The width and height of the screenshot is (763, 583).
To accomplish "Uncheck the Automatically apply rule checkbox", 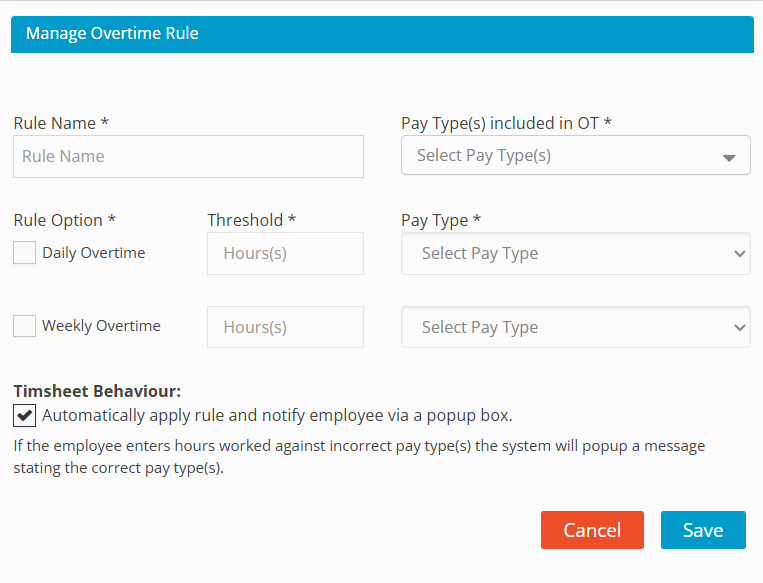I will [25, 415].
